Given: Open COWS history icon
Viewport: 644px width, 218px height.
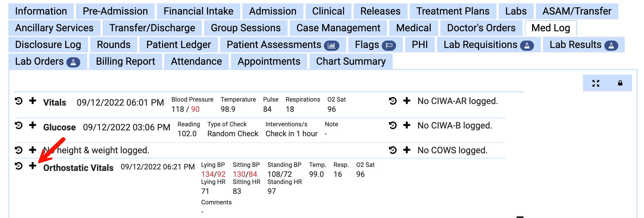Looking at the screenshot, I should [x=393, y=150].
